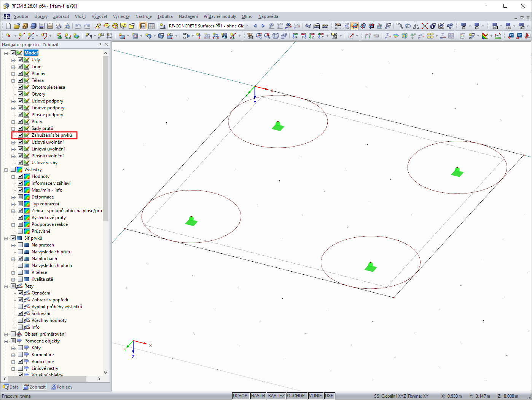Collapse the Síť prvků tree node
Image resolution: width=532 pixels, height=400 pixels.
(6, 238)
